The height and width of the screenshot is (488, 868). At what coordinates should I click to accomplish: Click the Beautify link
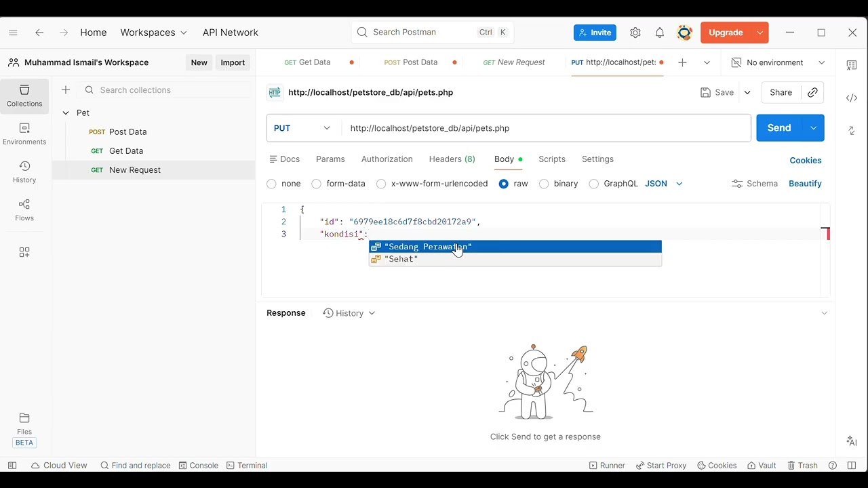click(x=805, y=184)
